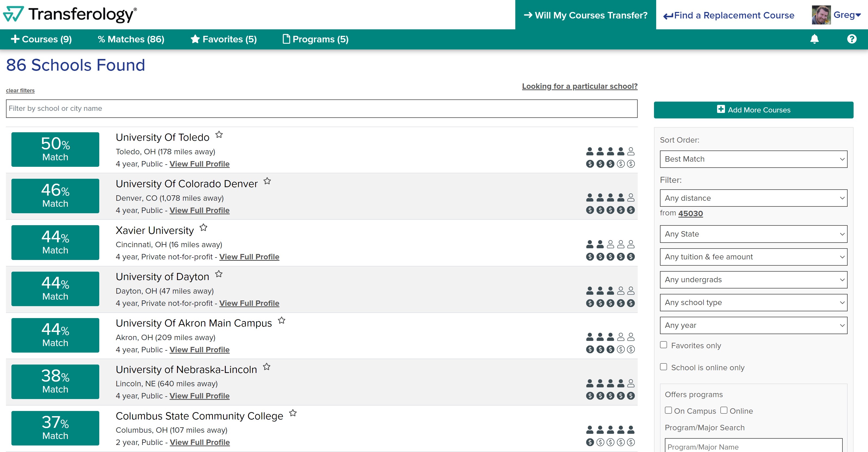The width and height of the screenshot is (868, 452).
Task: Click the 50% Match badge for Toledo
Action: click(x=55, y=149)
